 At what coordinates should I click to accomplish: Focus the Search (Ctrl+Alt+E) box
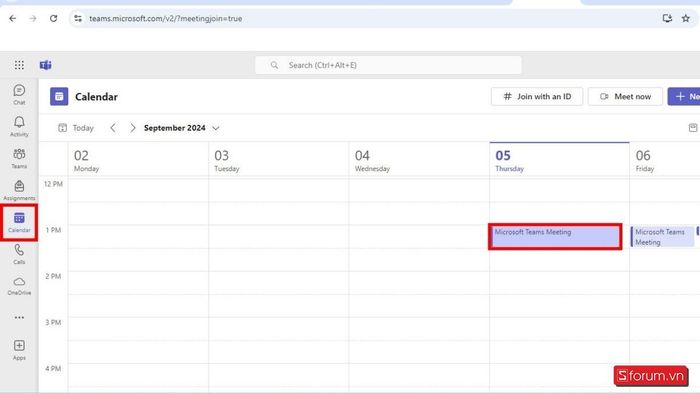(388, 65)
